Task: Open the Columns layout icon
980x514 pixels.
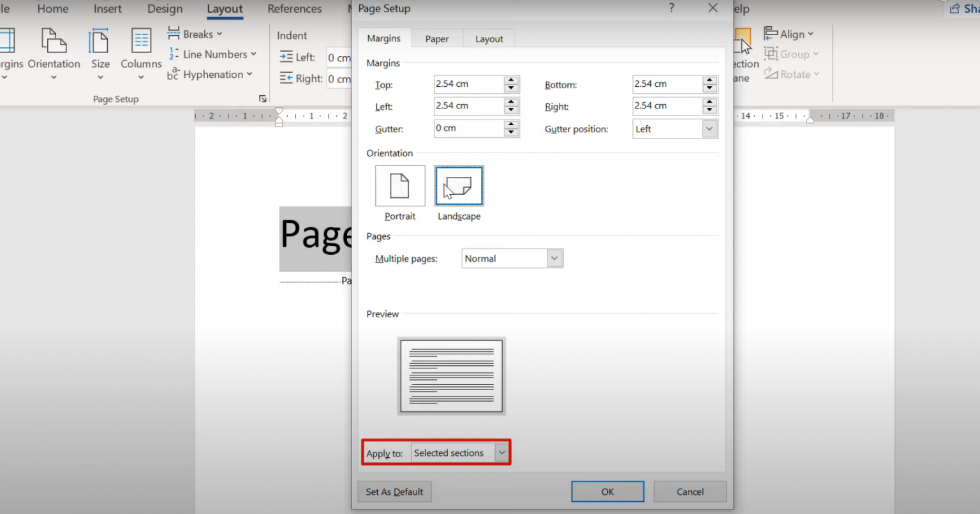Action: point(141,42)
